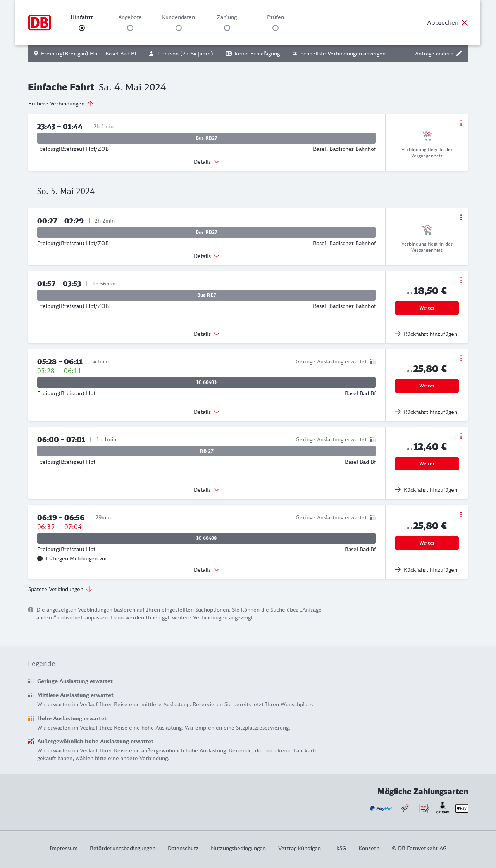Click the red X cancel icon
The image size is (496, 868).
(x=465, y=22)
